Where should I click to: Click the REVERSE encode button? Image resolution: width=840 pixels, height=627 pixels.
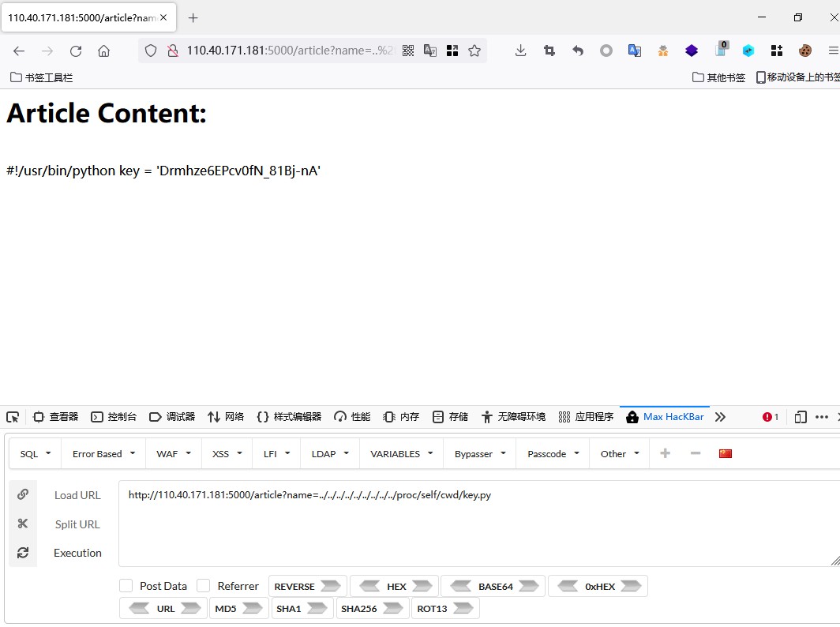308,586
